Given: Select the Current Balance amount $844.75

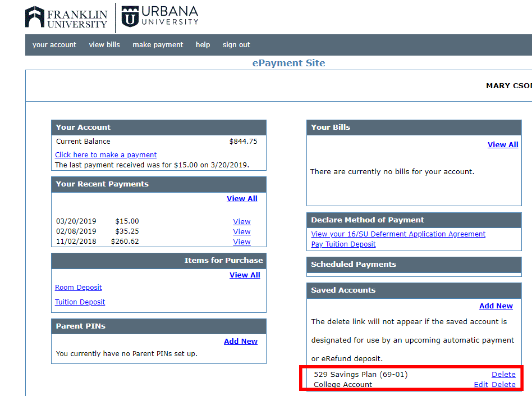Looking at the screenshot, I should click(243, 142).
